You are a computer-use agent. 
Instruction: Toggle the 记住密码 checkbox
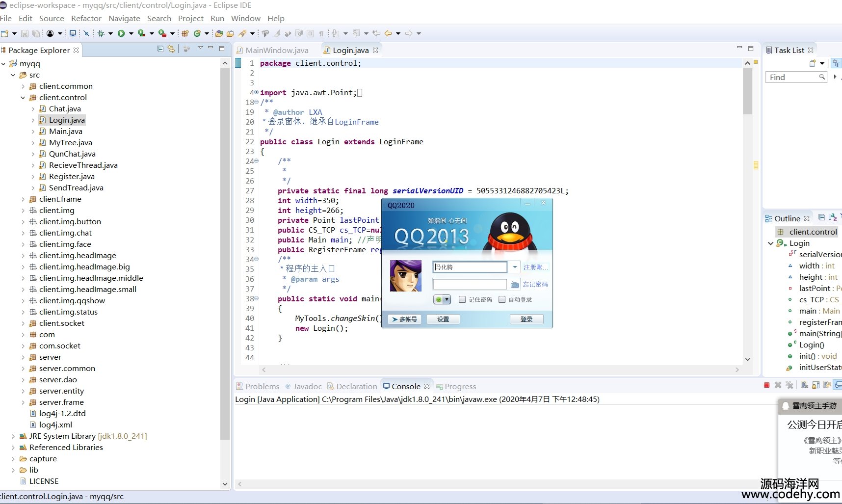(x=462, y=299)
